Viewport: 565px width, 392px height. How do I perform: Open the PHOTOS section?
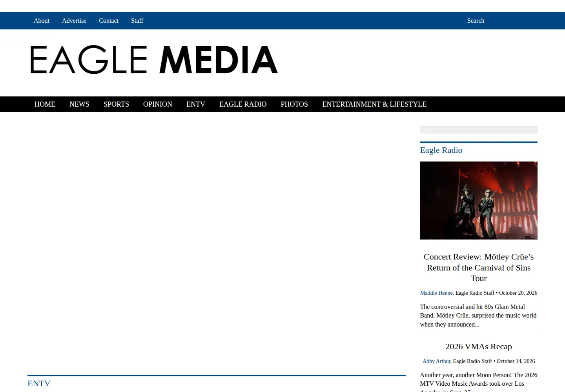(x=294, y=104)
